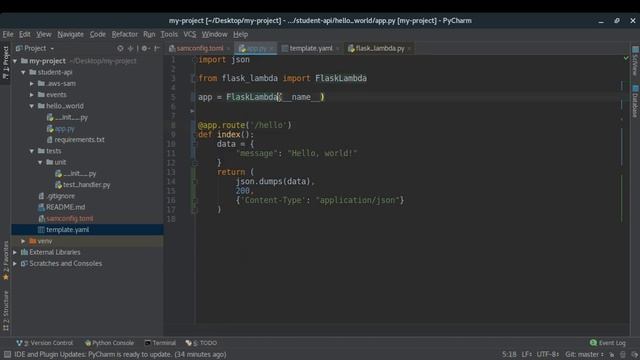Collapse the student-api folder

[23, 72]
